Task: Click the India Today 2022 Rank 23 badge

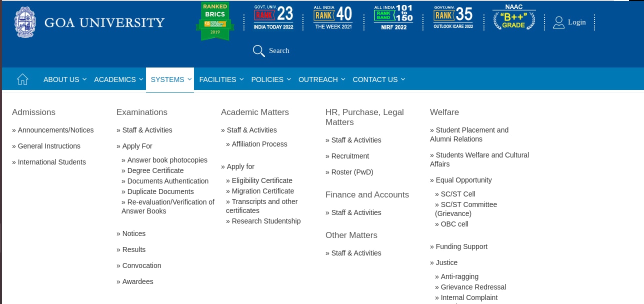Action: (273, 17)
